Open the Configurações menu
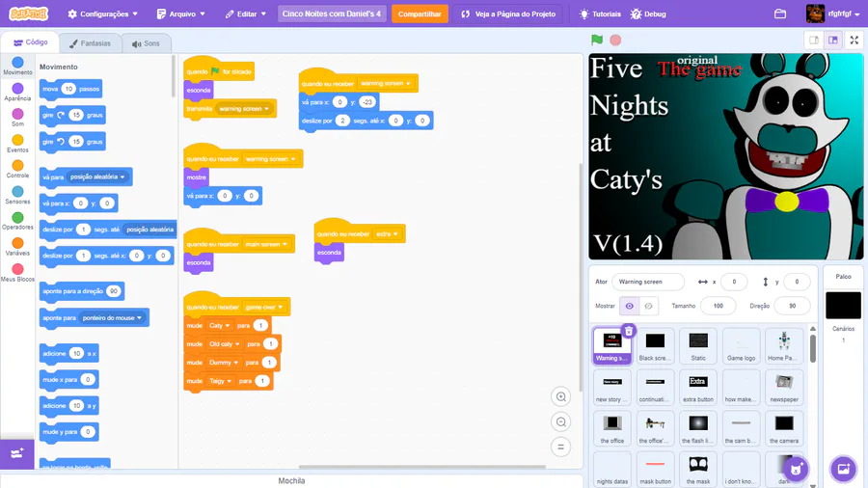868x488 pixels. [102, 14]
